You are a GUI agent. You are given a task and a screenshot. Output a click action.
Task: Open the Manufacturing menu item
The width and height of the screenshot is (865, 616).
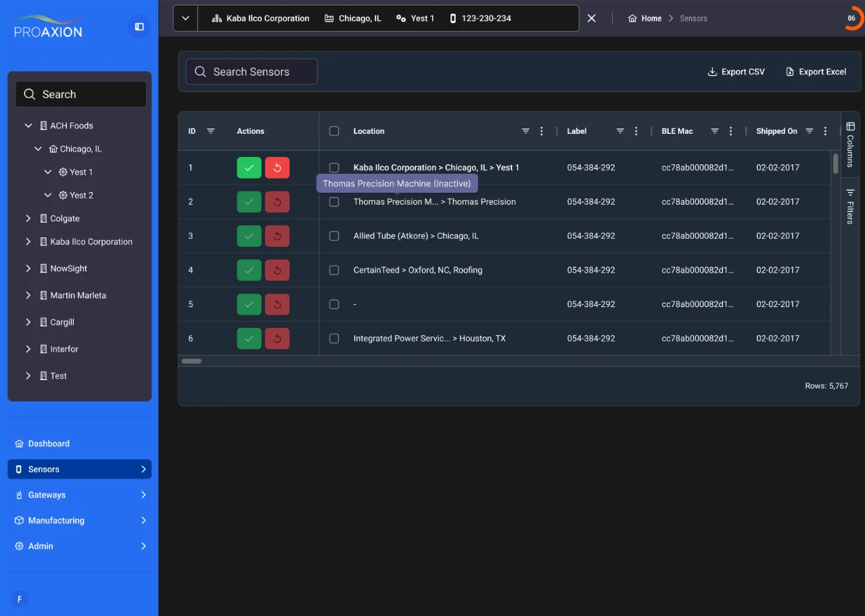[x=79, y=521]
